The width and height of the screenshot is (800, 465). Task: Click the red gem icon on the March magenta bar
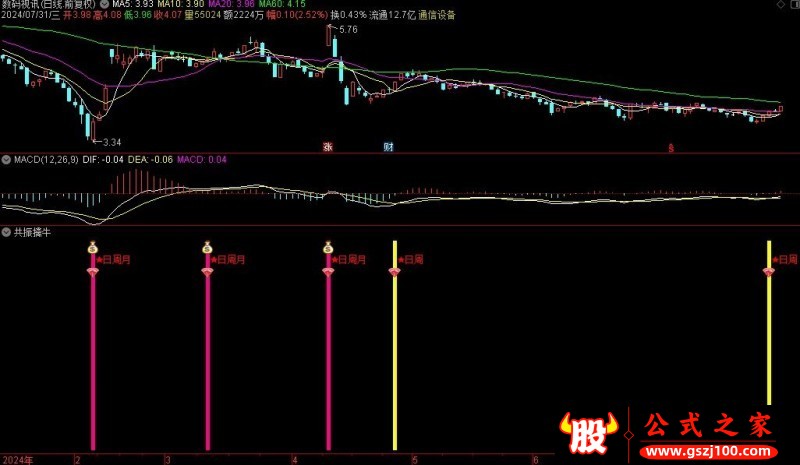(207, 272)
